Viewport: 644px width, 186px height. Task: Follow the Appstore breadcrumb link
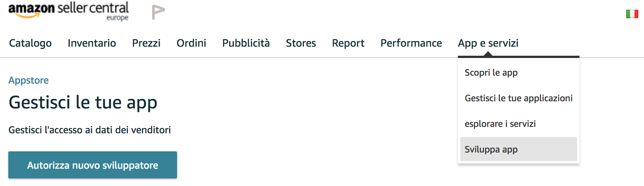[x=29, y=80]
